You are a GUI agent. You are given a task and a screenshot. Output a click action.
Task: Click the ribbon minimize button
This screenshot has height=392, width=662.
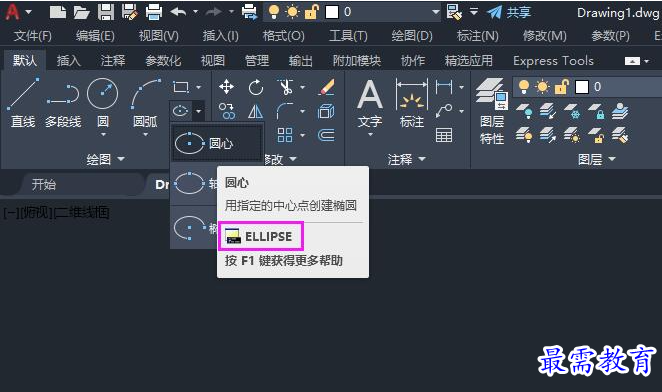point(632,61)
